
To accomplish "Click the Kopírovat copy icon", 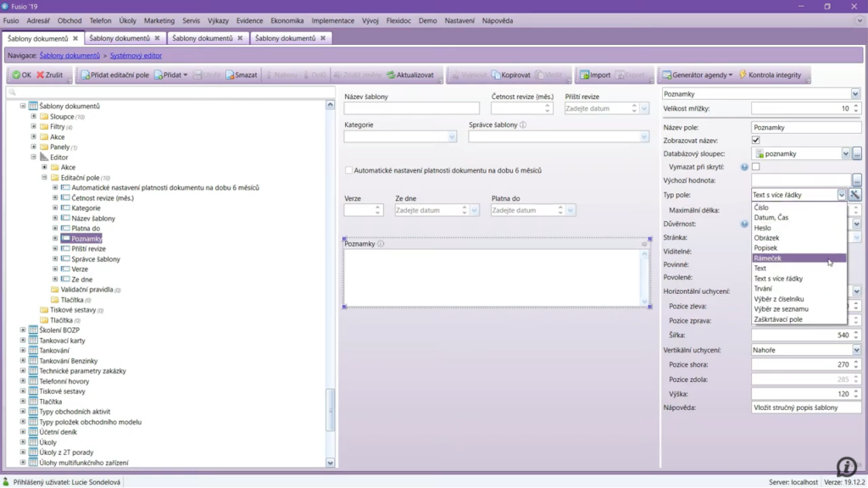I will [x=496, y=75].
